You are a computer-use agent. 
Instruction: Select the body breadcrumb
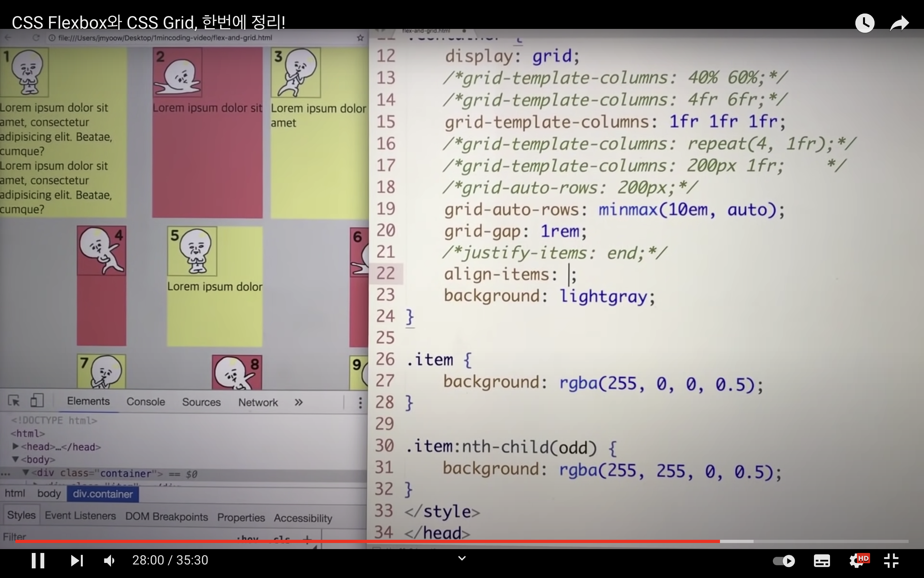pyautogui.click(x=49, y=494)
